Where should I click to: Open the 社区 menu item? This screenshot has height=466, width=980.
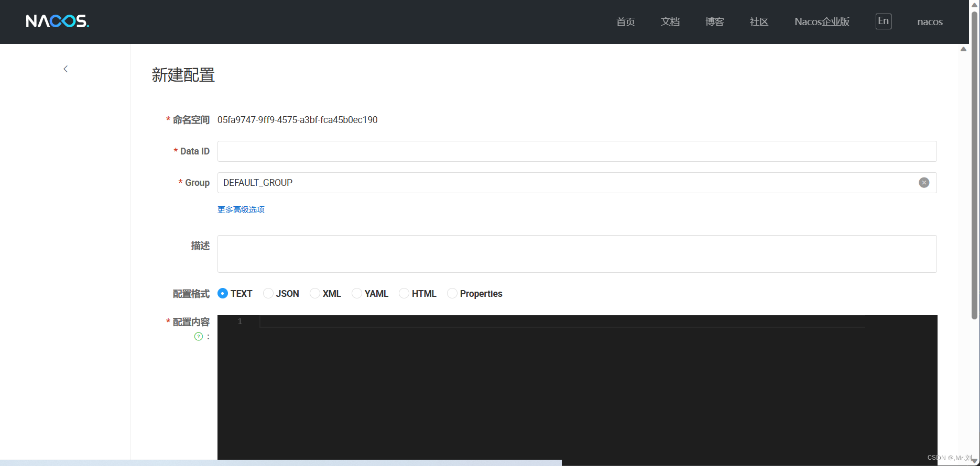point(759,22)
